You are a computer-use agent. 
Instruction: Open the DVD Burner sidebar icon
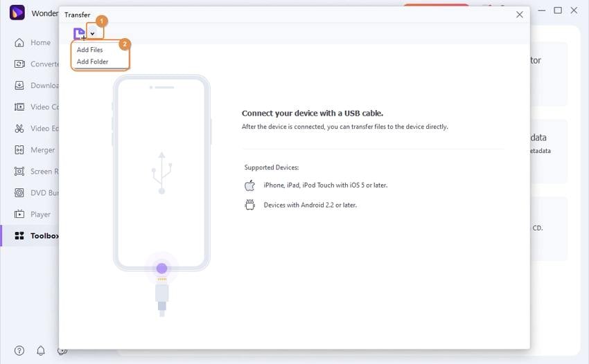[x=19, y=193]
